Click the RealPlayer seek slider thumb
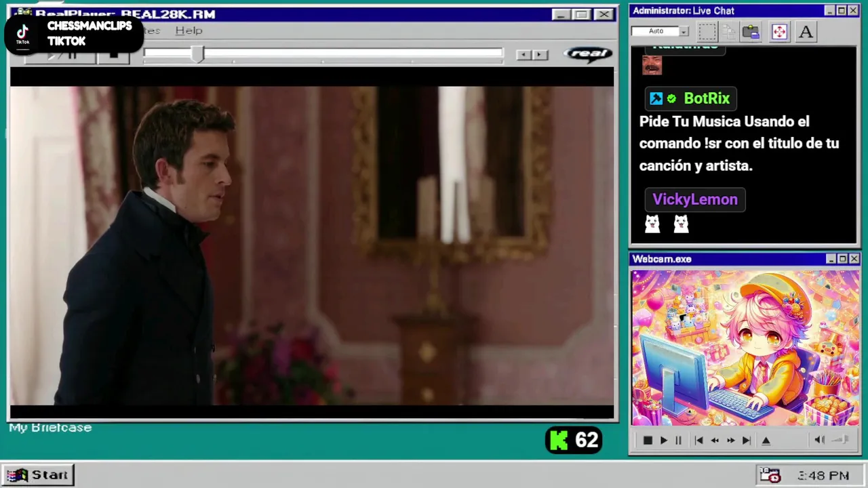This screenshot has height=488, width=868. [197, 55]
